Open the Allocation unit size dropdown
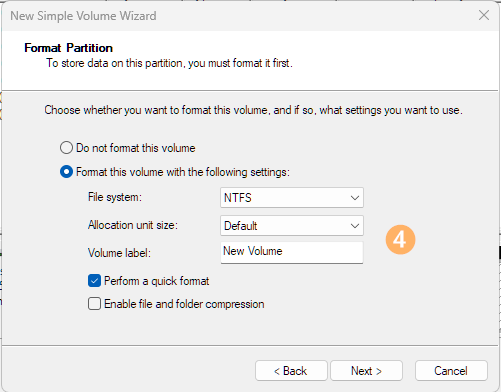Screen dimensions: 501x392 click(292, 226)
